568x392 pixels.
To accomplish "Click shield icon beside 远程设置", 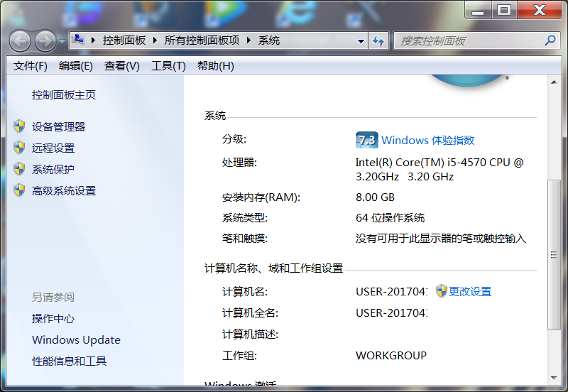I will click(19, 148).
